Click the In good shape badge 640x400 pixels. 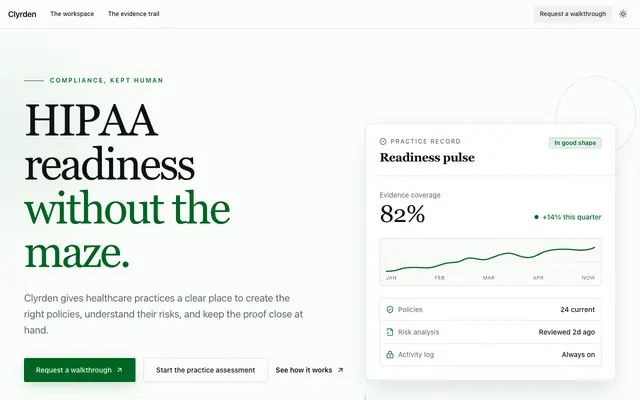tap(575, 143)
